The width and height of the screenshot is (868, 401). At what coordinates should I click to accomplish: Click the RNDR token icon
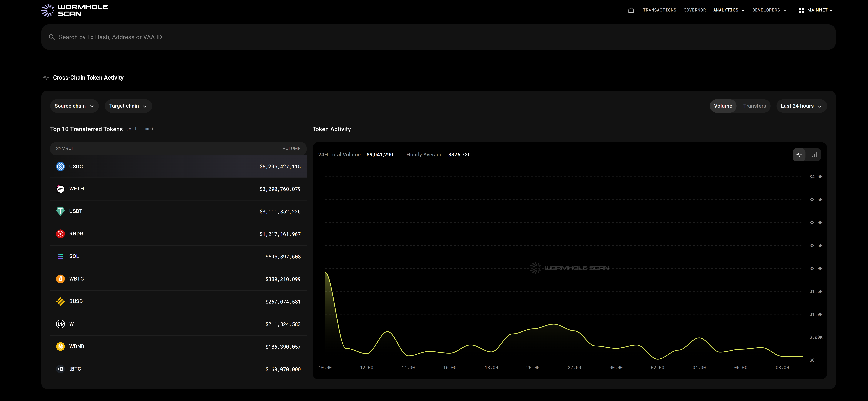point(60,234)
